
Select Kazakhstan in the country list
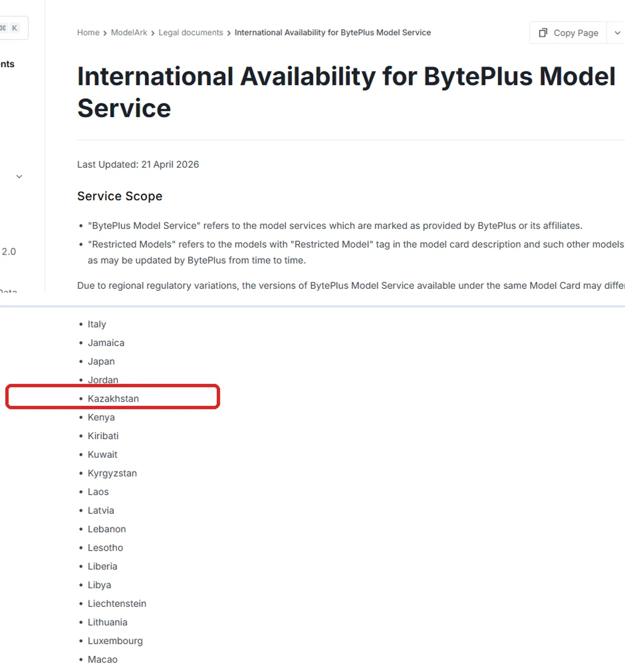pos(113,398)
